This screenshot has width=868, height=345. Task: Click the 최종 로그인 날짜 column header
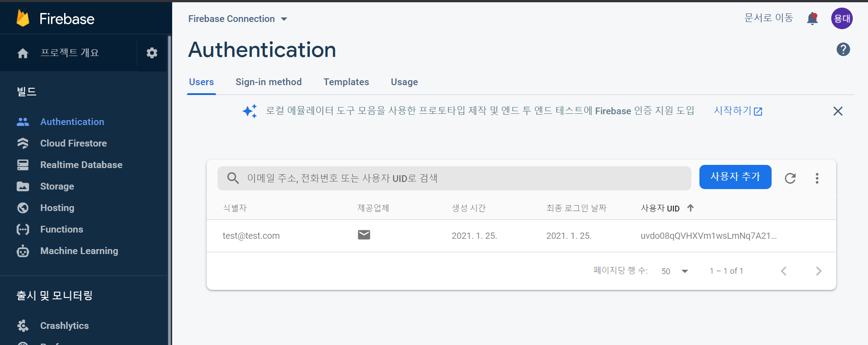coord(576,208)
